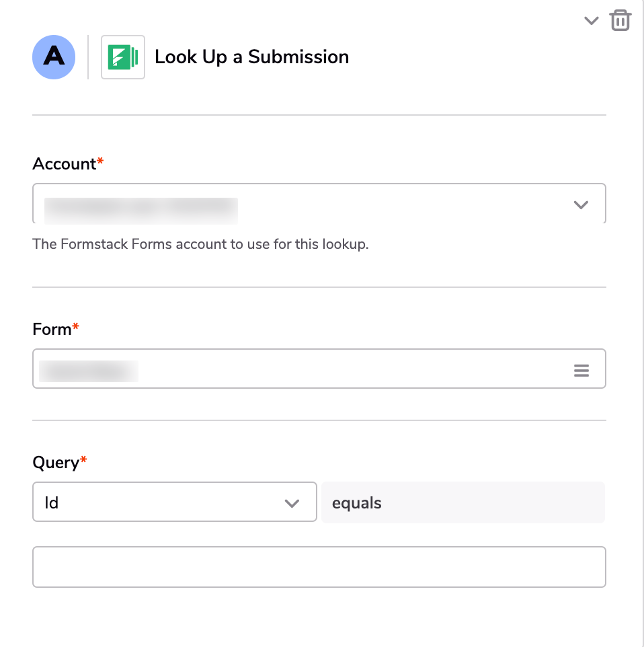Image resolution: width=644 pixels, height=647 pixels.
Task: Click the Form selection box
Action: pyautogui.click(x=319, y=369)
